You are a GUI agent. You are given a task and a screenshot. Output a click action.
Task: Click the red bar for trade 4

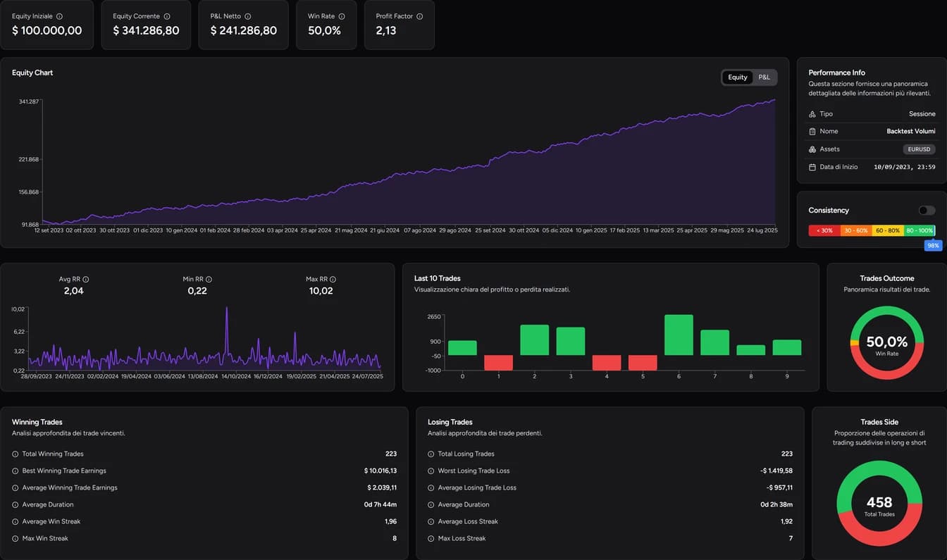[607, 363]
